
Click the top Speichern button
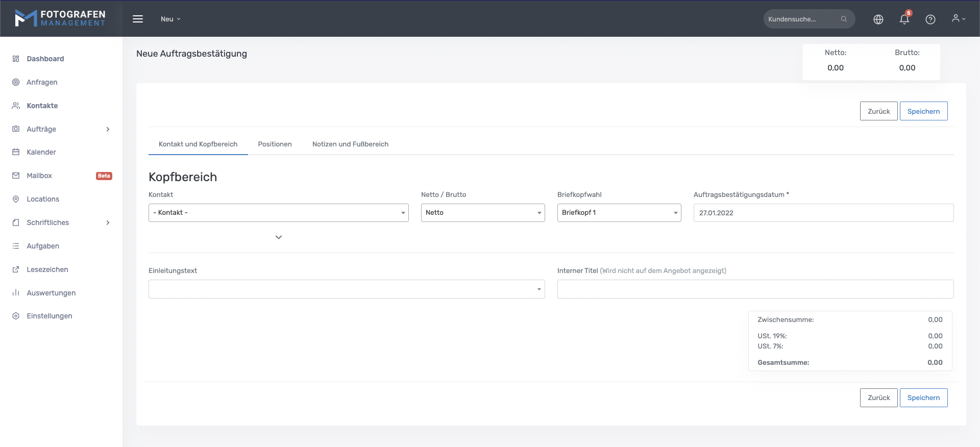coord(923,111)
